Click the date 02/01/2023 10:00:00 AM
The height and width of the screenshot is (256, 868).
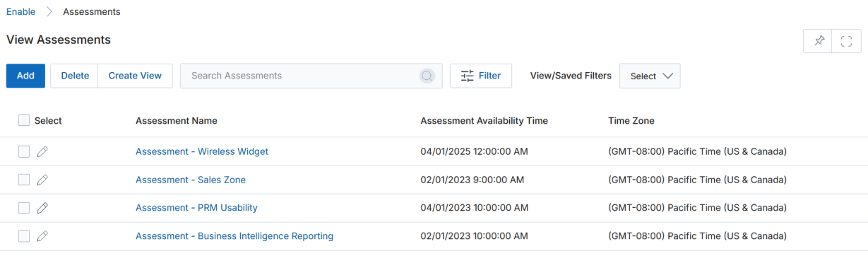tap(475, 236)
